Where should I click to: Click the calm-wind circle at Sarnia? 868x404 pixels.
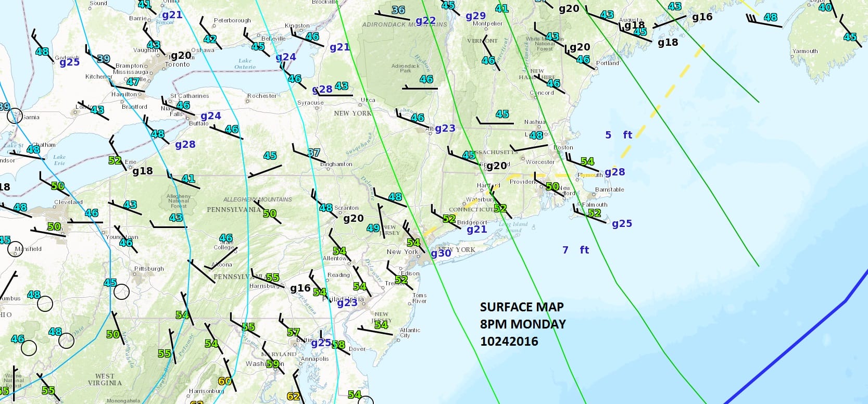tap(15, 116)
